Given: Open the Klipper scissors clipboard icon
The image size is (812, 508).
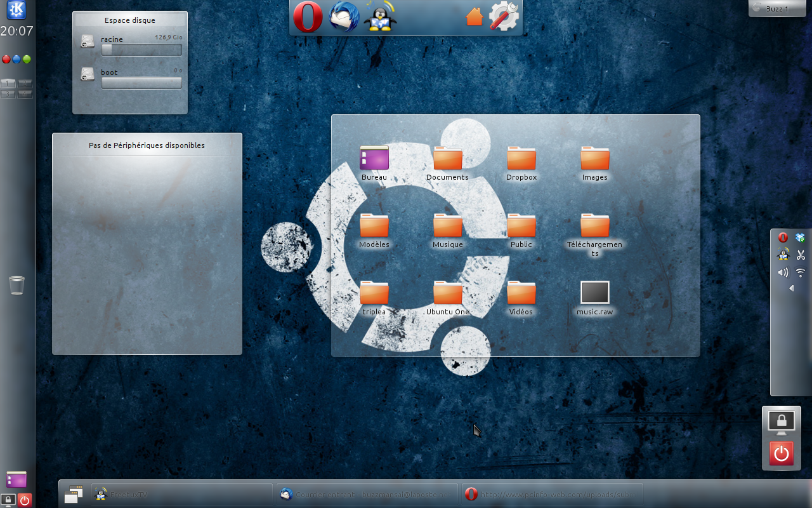Looking at the screenshot, I should click(x=801, y=255).
